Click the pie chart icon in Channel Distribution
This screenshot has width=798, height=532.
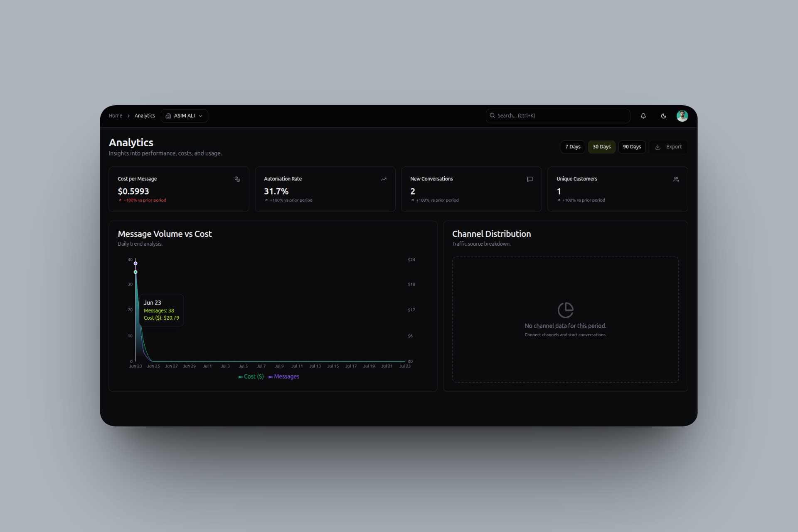[x=565, y=310]
